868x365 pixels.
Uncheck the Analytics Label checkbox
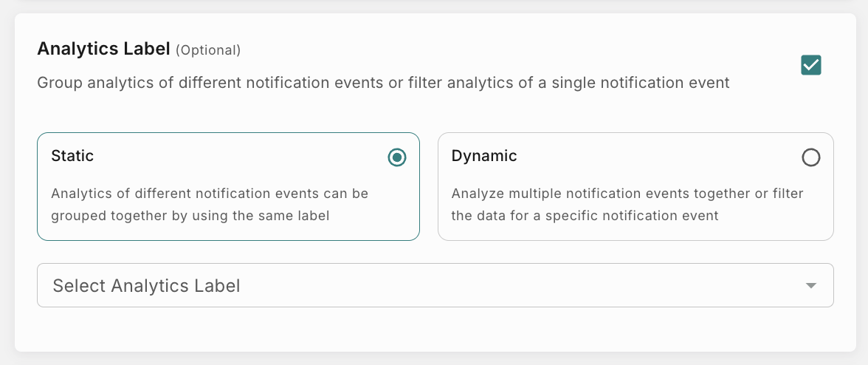[x=811, y=65]
